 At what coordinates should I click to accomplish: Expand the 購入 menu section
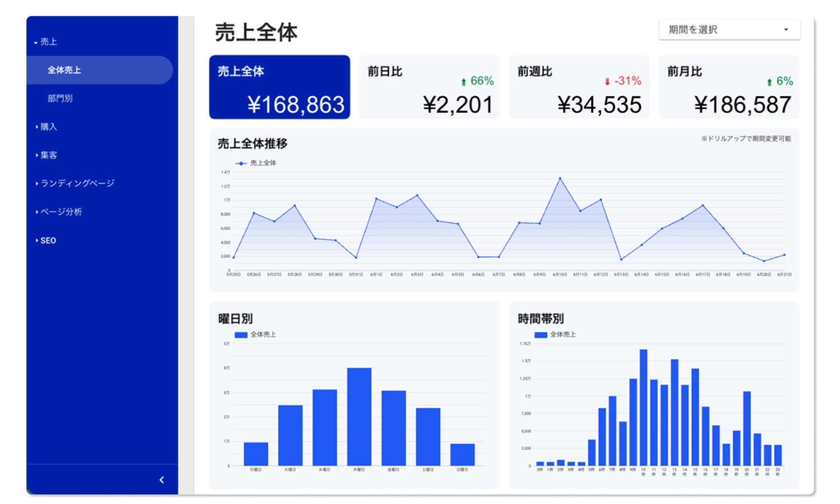click(x=46, y=127)
